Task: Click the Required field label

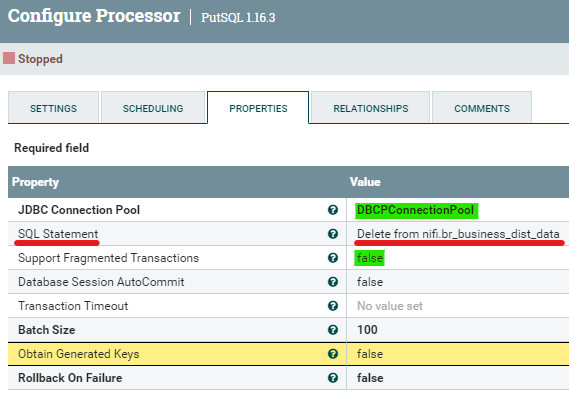Action: coord(51,148)
